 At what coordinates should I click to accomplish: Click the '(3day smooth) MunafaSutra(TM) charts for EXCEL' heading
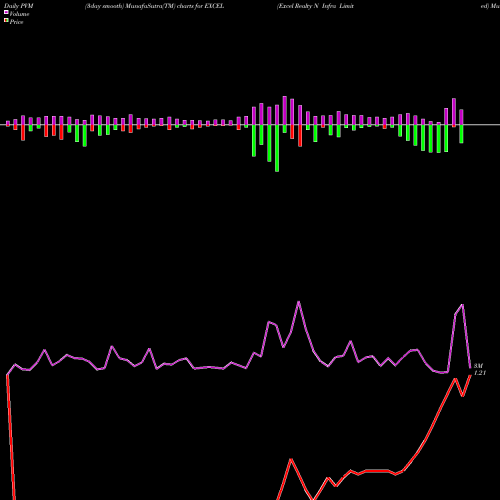click(x=154, y=6)
